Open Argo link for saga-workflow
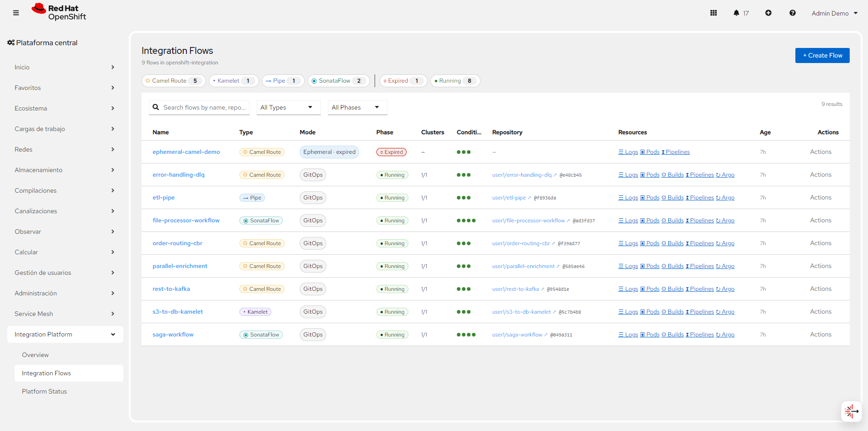 (x=725, y=335)
